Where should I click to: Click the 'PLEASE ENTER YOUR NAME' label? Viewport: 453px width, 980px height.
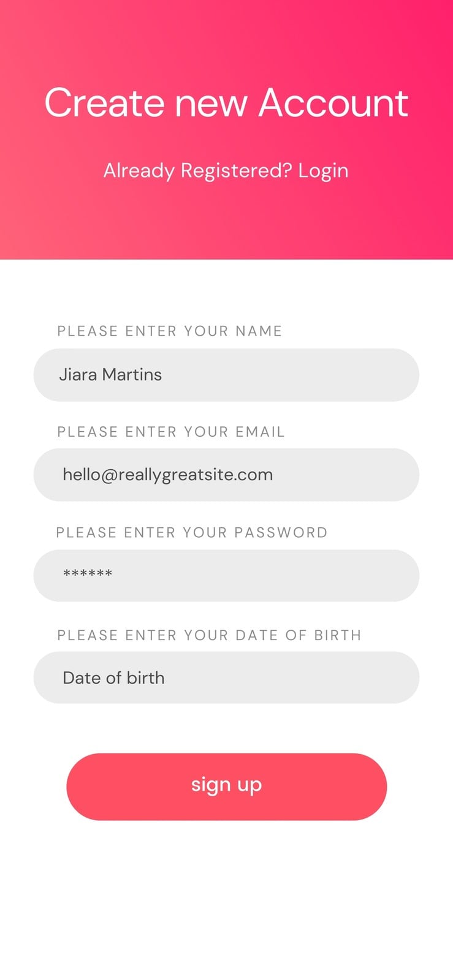[170, 331]
